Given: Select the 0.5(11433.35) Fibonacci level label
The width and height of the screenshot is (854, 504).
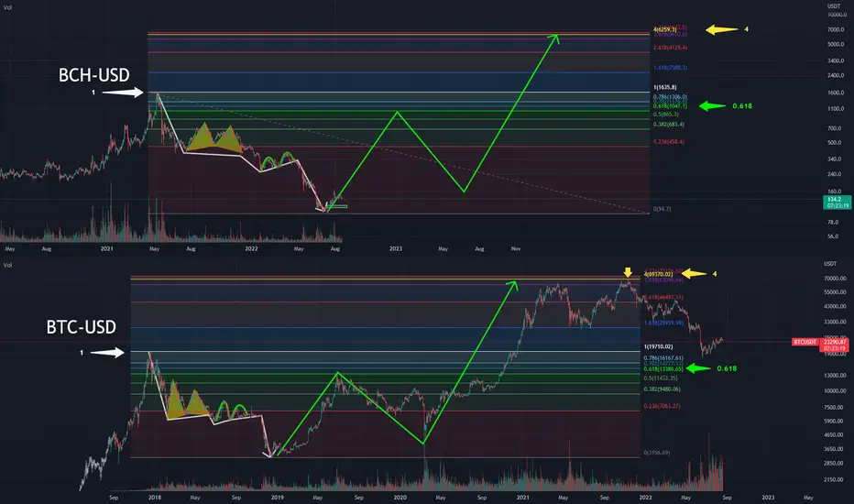Looking at the screenshot, I should [x=661, y=378].
